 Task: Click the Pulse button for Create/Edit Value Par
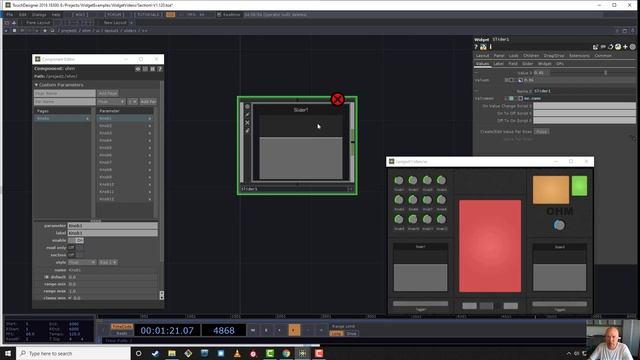pos(541,132)
